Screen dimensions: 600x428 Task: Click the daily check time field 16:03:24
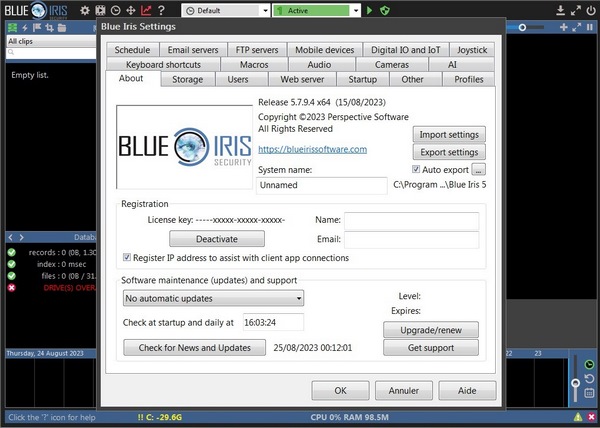pos(273,322)
